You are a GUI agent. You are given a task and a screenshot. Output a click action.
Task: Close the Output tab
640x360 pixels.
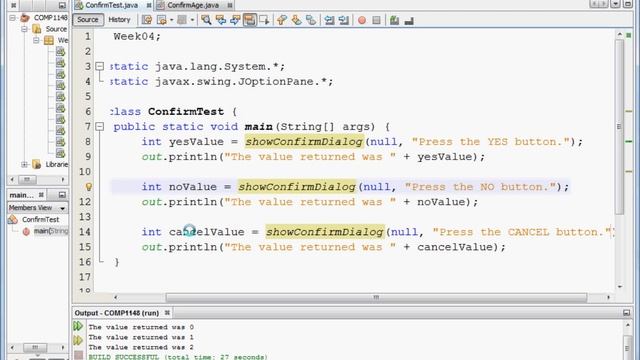167,313
